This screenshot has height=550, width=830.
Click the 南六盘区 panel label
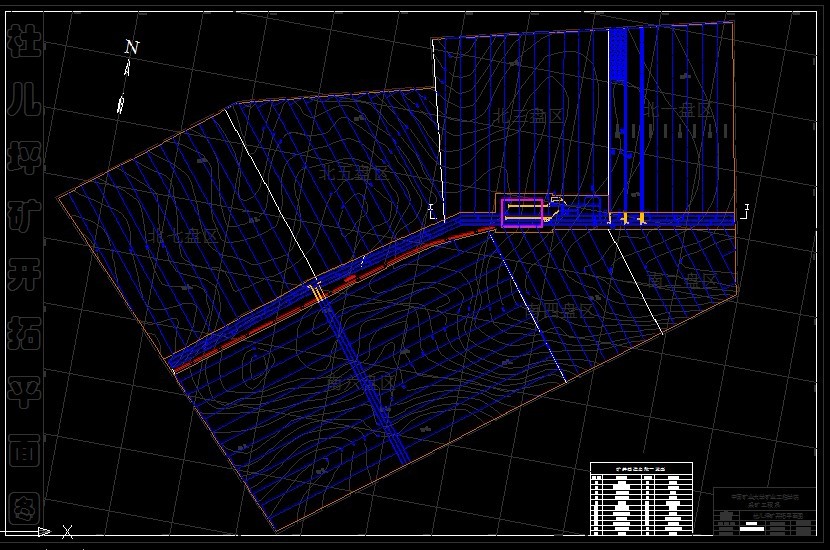point(361,383)
